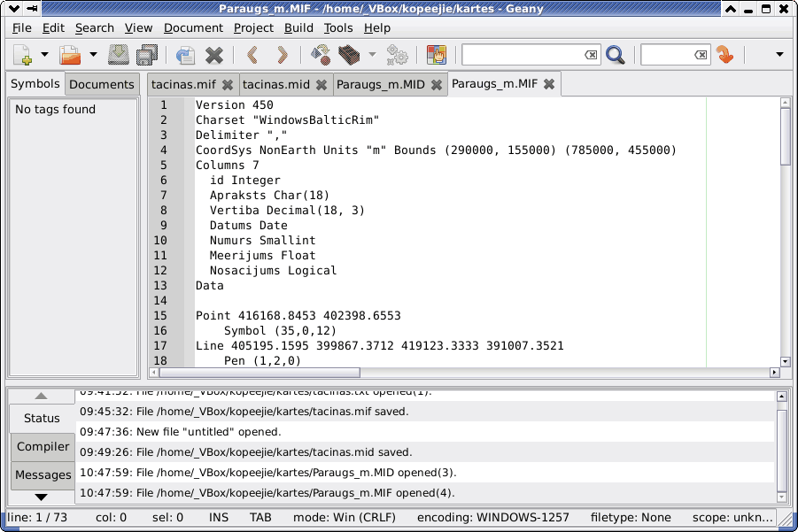Click the Save All icon

coord(147,55)
